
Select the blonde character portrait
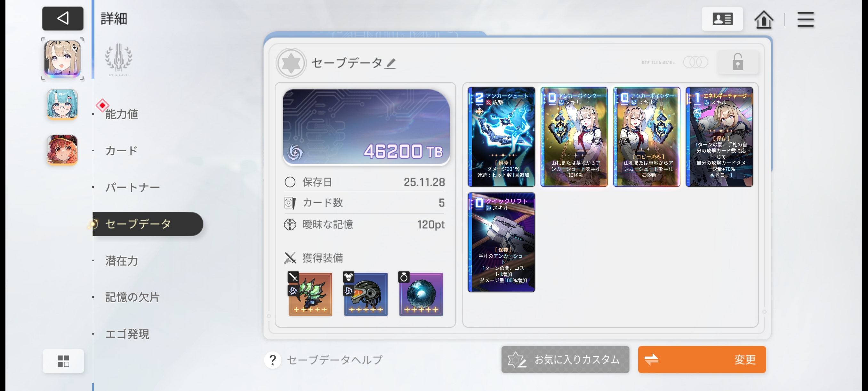(62, 59)
